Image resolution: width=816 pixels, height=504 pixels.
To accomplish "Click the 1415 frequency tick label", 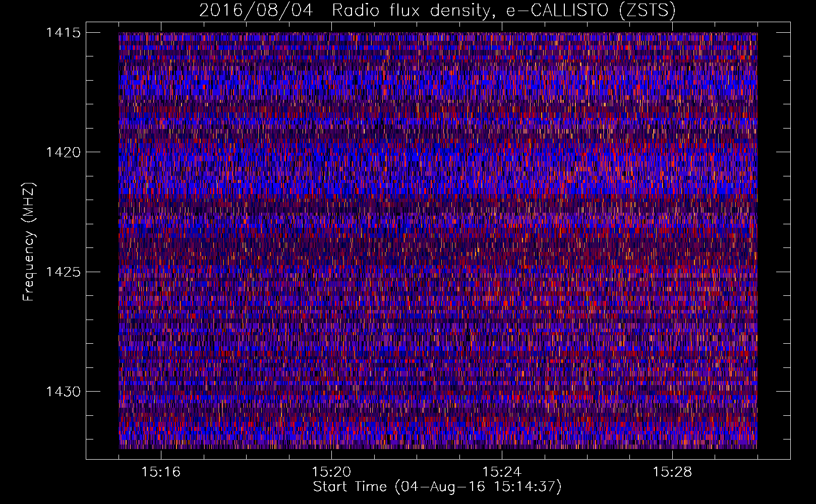I will point(64,33).
